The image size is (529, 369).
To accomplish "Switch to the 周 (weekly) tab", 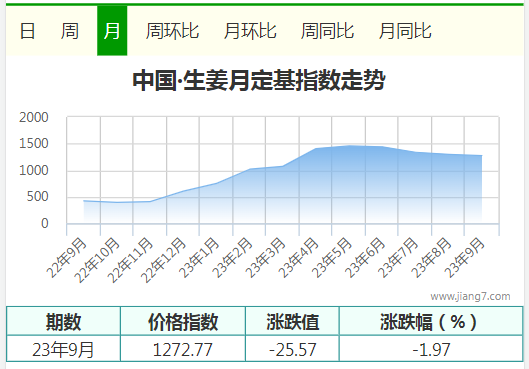I will [x=70, y=31].
